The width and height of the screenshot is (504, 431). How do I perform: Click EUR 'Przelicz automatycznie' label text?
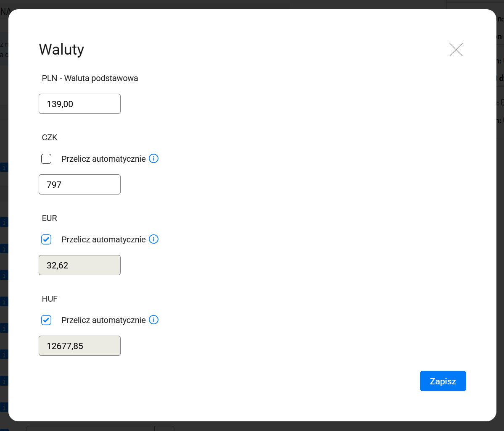[103, 239]
